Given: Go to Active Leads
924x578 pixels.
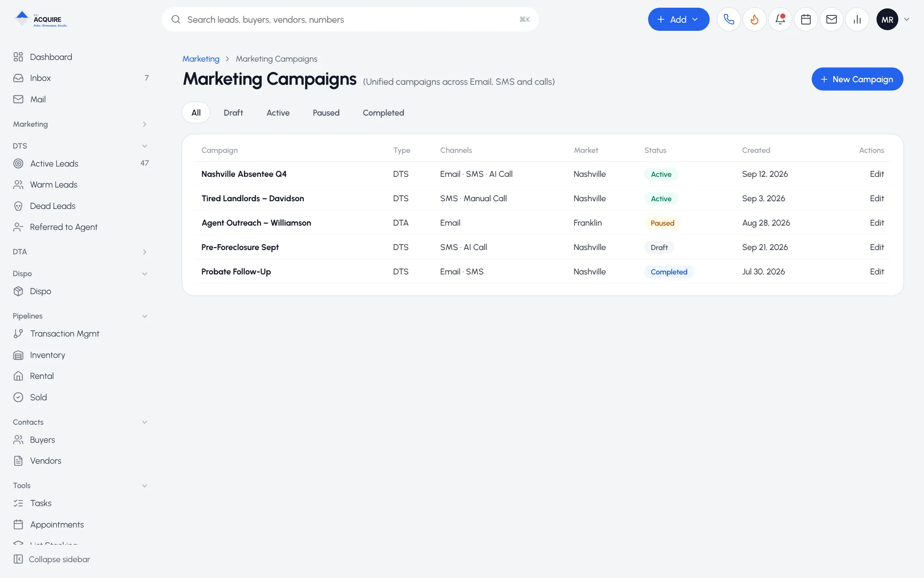Looking at the screenshot, I should coord(80,164).
